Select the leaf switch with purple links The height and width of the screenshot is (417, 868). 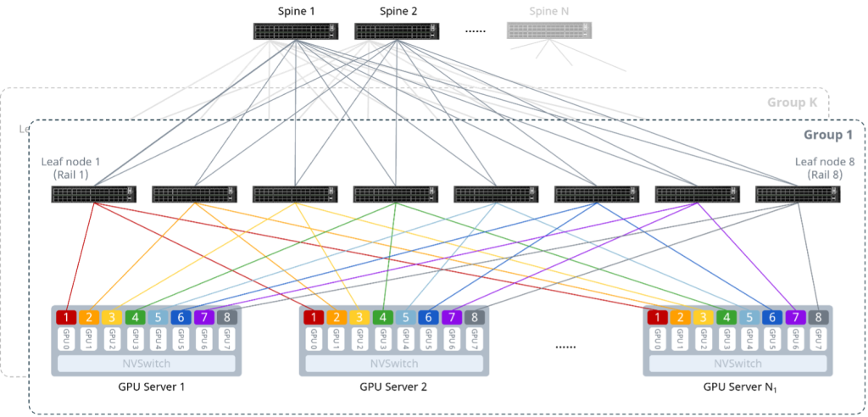point(698,194)
